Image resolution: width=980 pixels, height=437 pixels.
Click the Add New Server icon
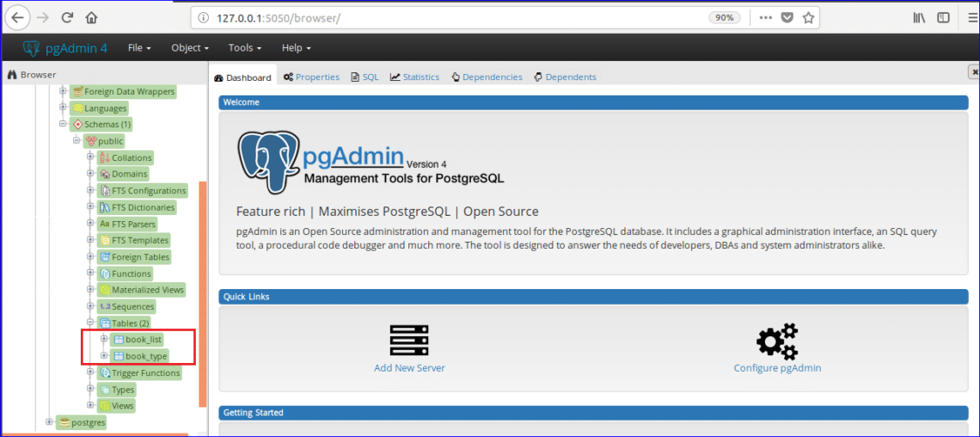409,341
